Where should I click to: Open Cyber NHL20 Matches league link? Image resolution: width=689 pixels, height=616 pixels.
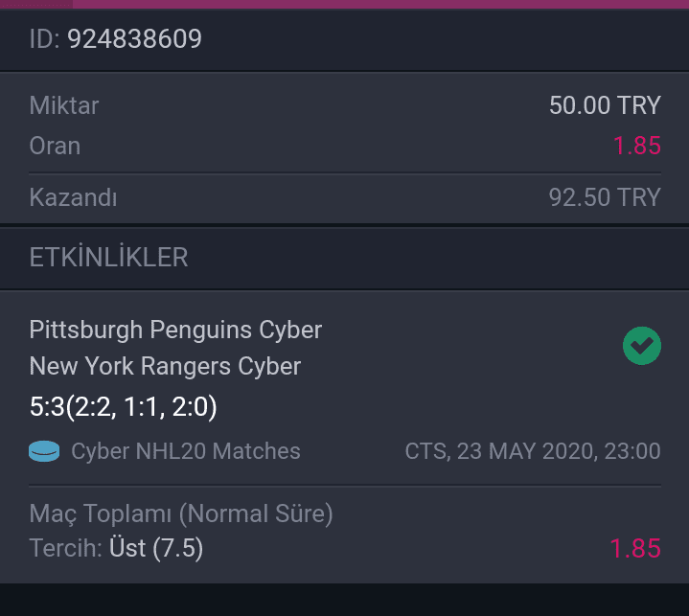(x=186, y=451)
